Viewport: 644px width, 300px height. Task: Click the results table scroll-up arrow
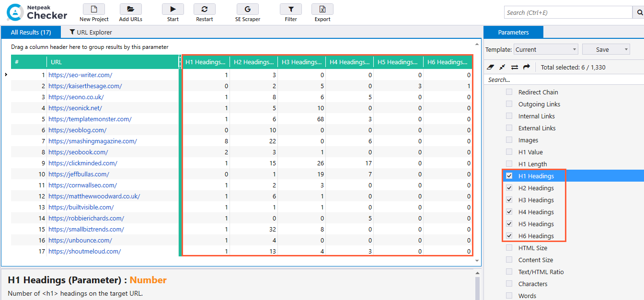coord(477,45)
